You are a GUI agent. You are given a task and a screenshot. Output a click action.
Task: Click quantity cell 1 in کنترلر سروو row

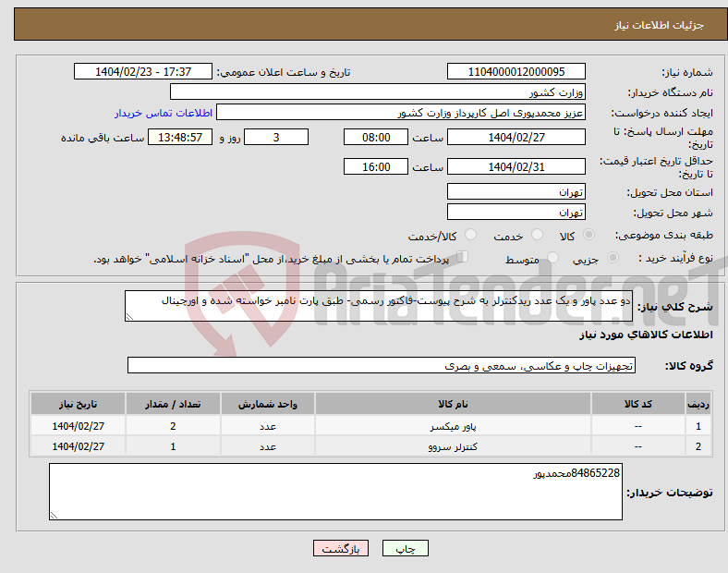[173, 446]
